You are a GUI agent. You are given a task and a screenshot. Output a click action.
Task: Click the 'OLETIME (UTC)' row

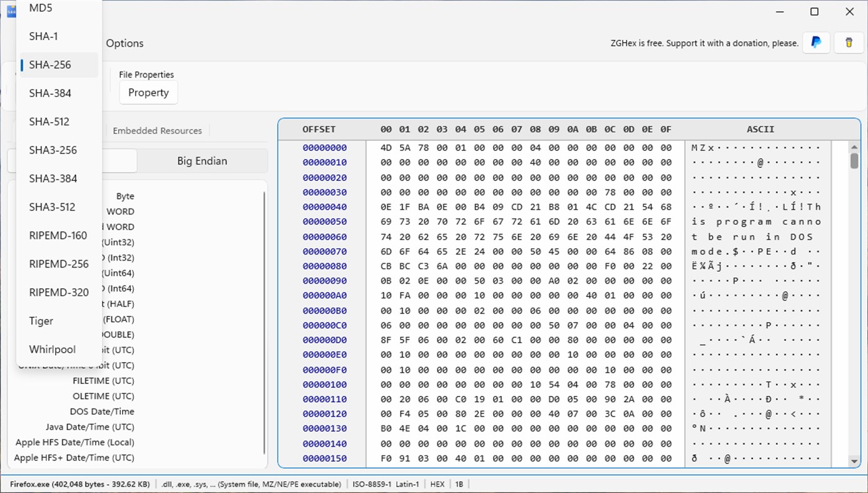coord(103,396)
